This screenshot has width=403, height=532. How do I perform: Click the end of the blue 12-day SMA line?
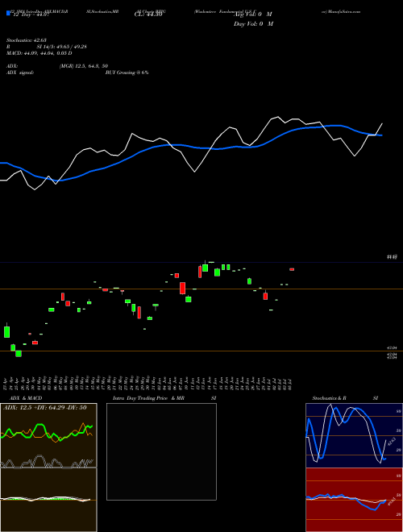(x=381, y=135)
